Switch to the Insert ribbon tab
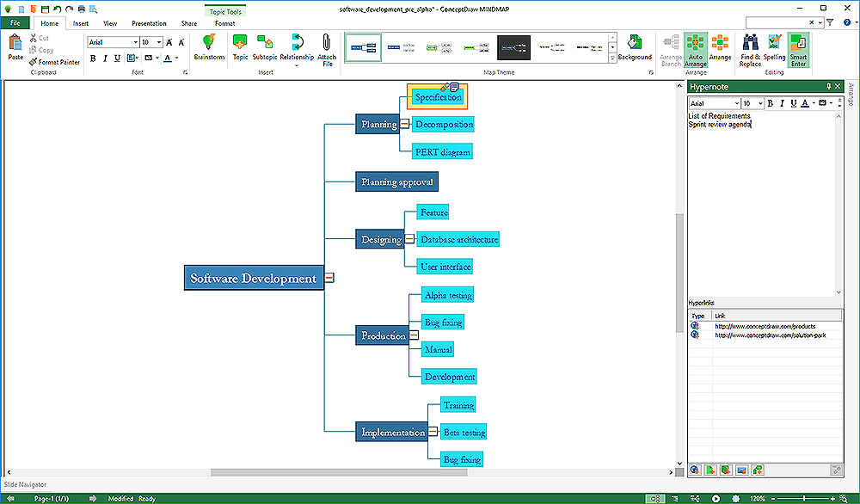Viewport: 860px width, 504px height. pos(81,23)
